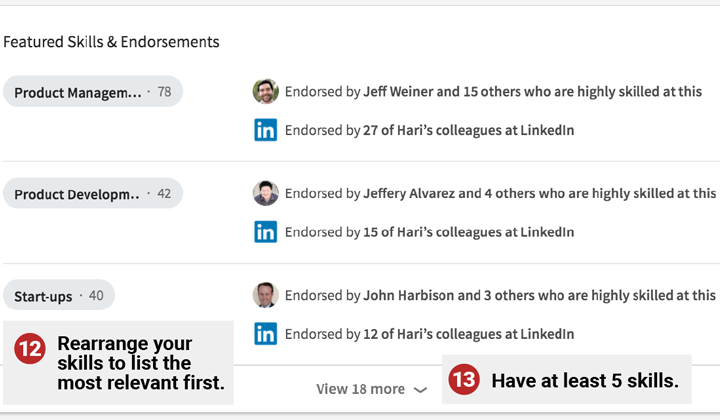
Task: Click the red number 13 badge
Action: point(464,379)
